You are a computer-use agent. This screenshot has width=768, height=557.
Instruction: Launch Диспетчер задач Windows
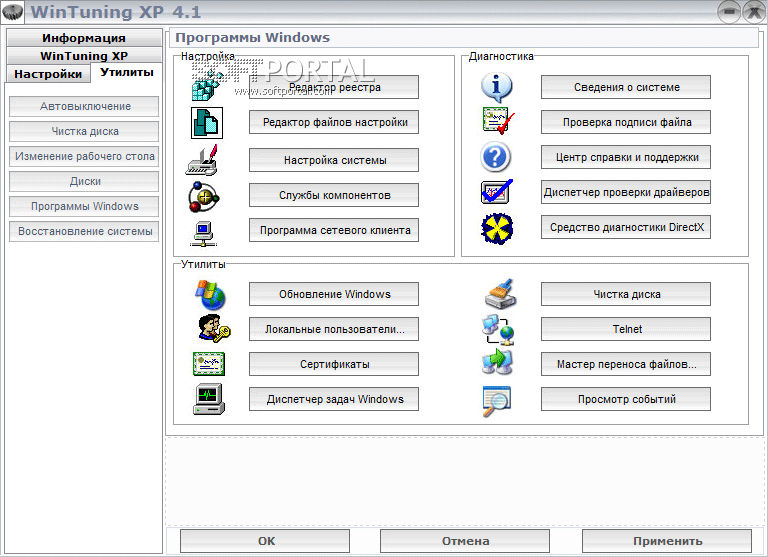pyautogui.click(x=334, y=399)
